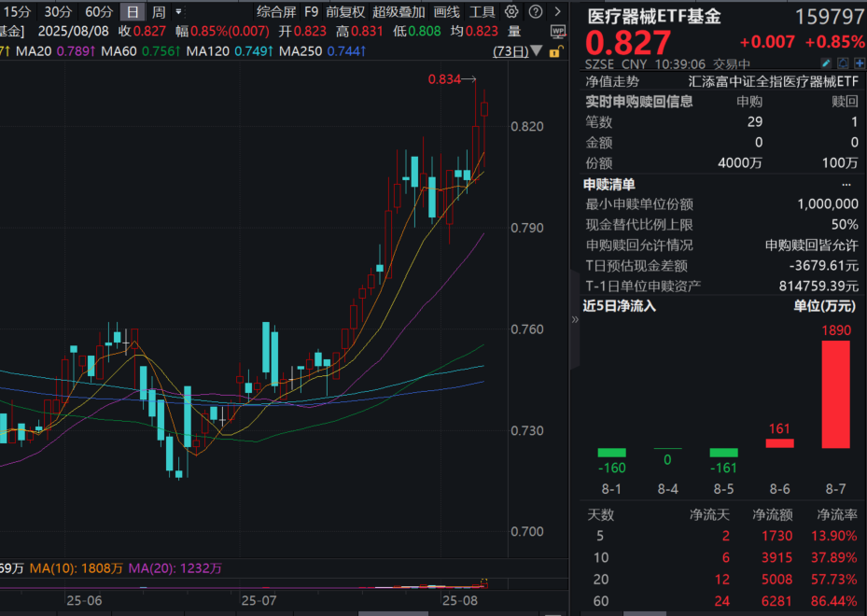Open the 超级叠加 overlay feature
This screenshot has height=616, width=867.
pos(399,11)
